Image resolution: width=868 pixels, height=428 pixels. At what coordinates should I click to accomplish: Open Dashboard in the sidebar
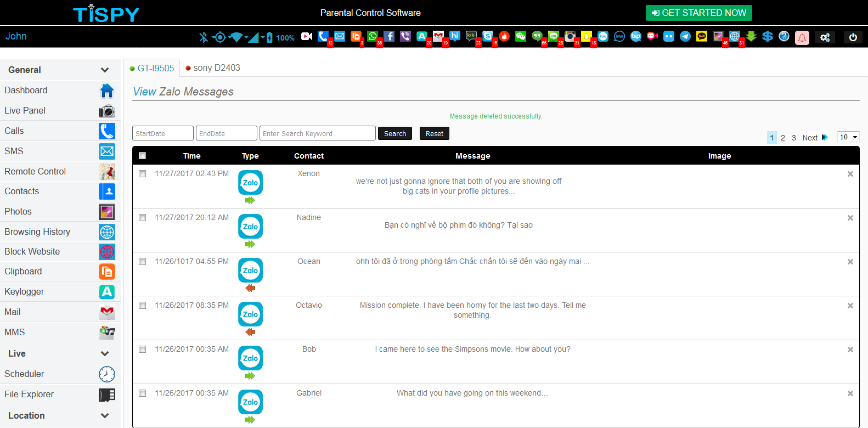coord(60,90)
